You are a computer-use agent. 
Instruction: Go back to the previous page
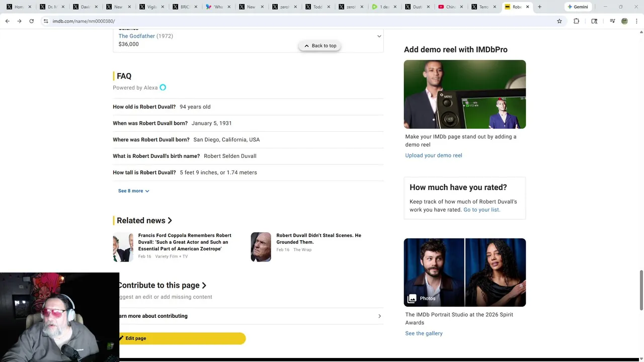click(x=7, y=21)
